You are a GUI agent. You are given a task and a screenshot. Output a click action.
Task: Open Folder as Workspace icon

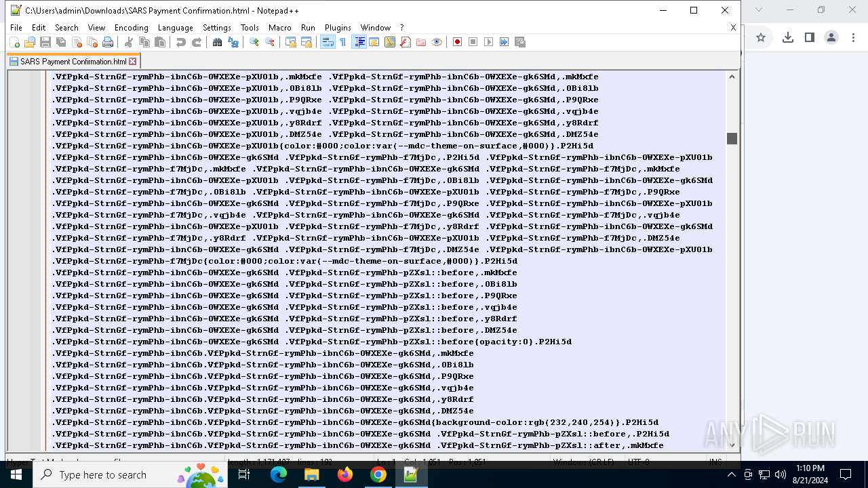click(421, 42)
